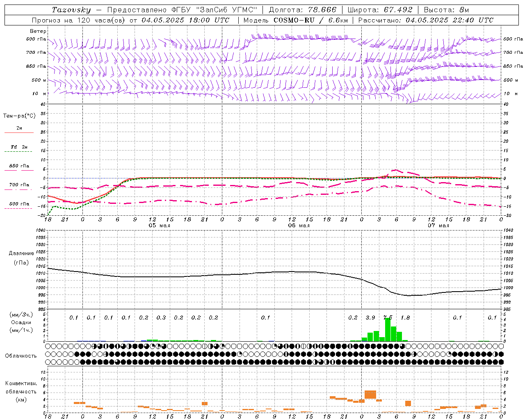Click the "500 гПа" entry in temperature legend

19,204
